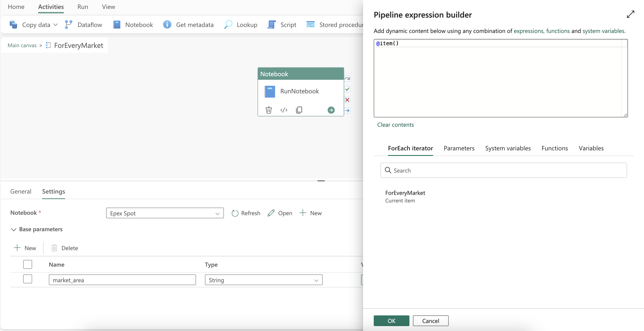Open the code view icon on RunNotebook

(284, 110)
